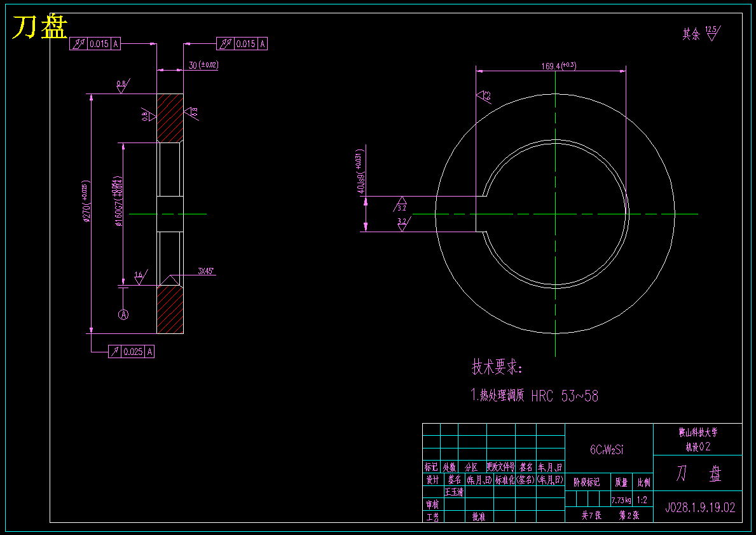Screen dimensions: 756x535
Task: Select the 分区 cell in title block
Action: tap(471, 467)
